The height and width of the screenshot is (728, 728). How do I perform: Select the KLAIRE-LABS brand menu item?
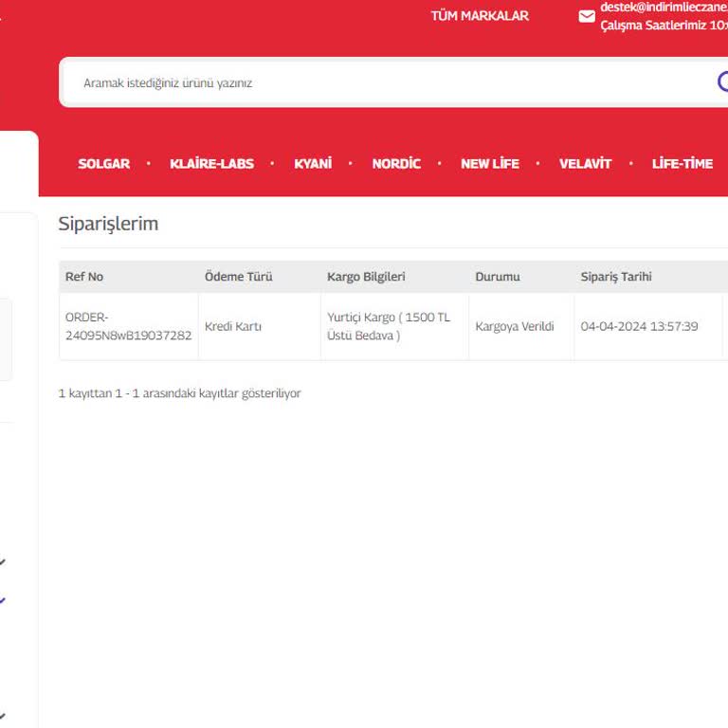[211, 164]
